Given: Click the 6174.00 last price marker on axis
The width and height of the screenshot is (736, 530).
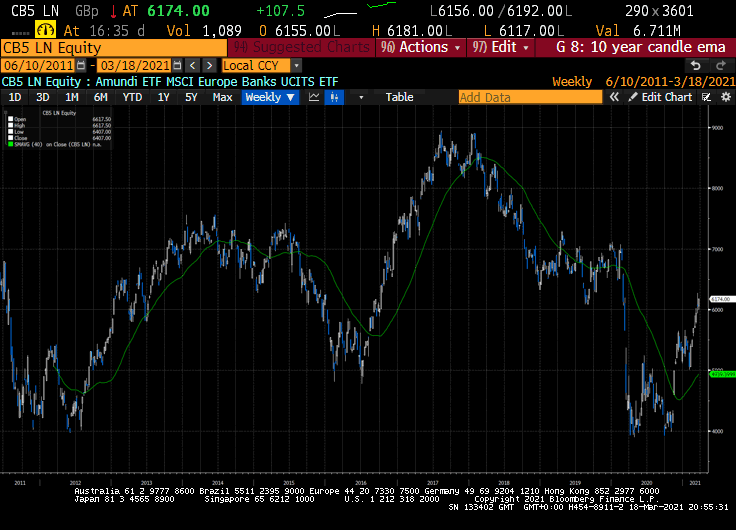Looking at the screenshot, I should [721, 299].
